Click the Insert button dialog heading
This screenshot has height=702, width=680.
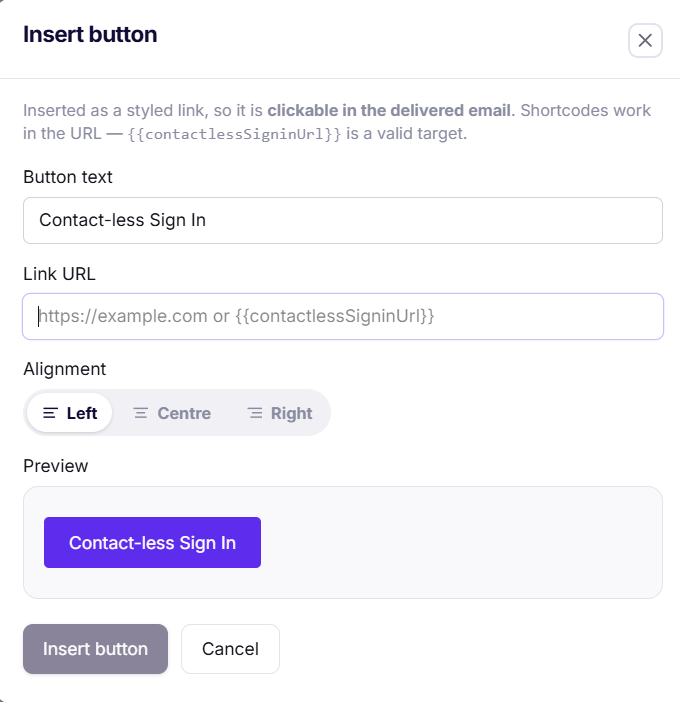tap(90, 34)
